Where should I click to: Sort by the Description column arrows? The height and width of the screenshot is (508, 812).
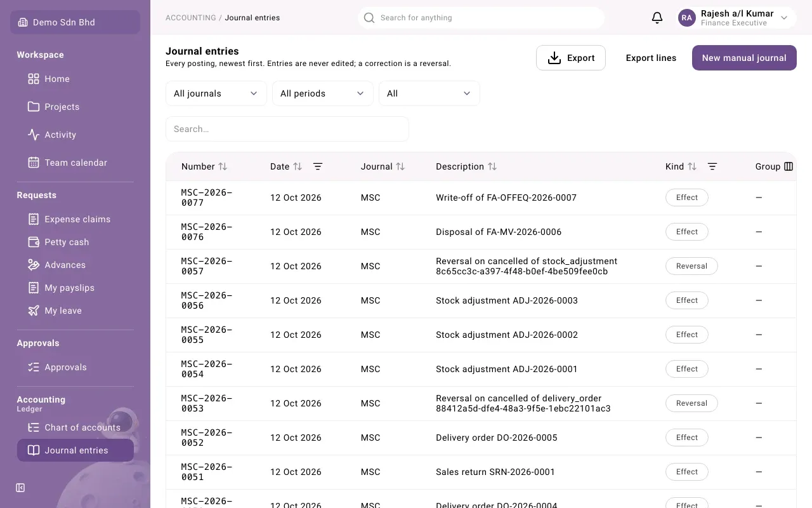[x=492, y=166]
